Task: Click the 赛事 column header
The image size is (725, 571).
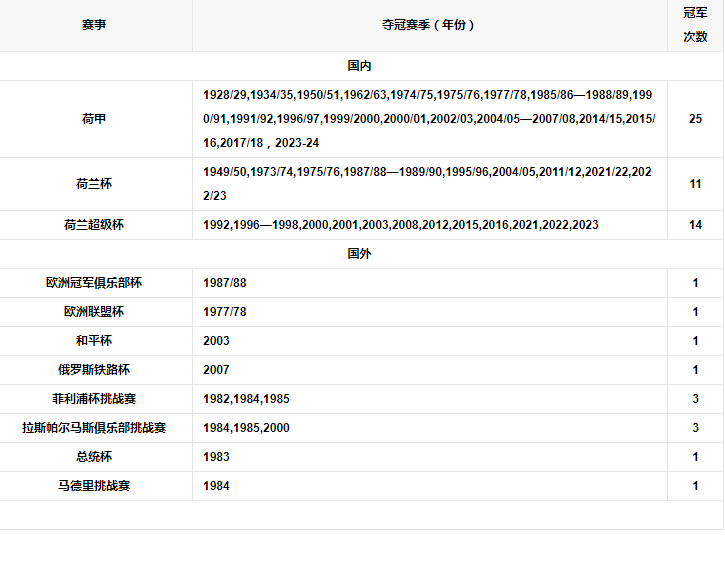Action: 94,25
